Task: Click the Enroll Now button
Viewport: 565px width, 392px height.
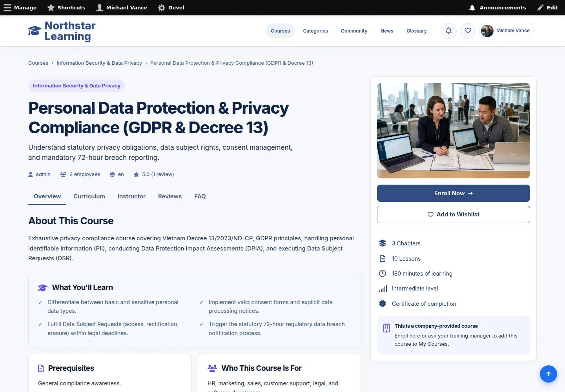Action: point(454,193)
